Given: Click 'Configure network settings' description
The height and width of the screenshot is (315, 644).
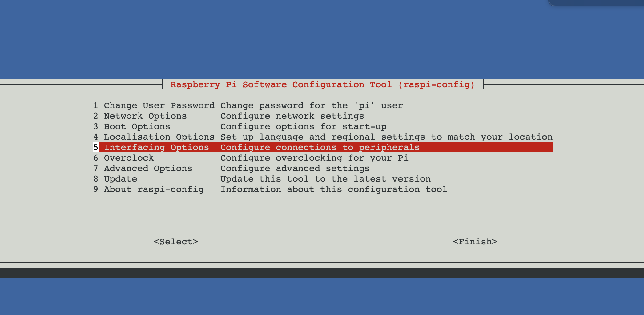Looking at the screenshot, I should point(292,116).
